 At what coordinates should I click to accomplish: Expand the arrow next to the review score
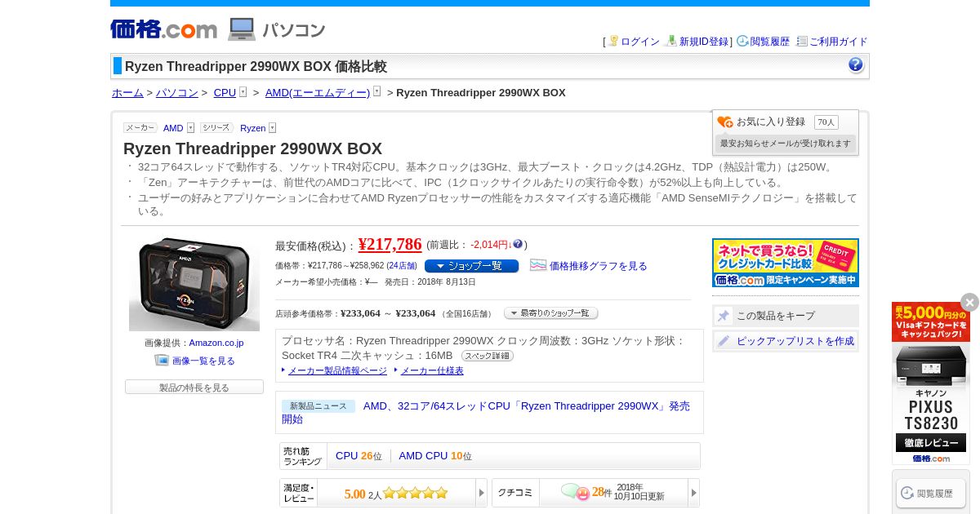tap(482, 493)
